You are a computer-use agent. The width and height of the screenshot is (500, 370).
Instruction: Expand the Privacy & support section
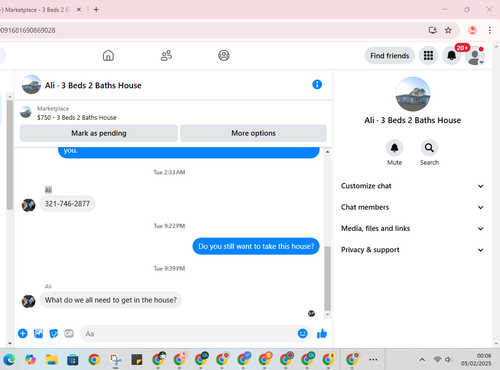coord(412,250)
